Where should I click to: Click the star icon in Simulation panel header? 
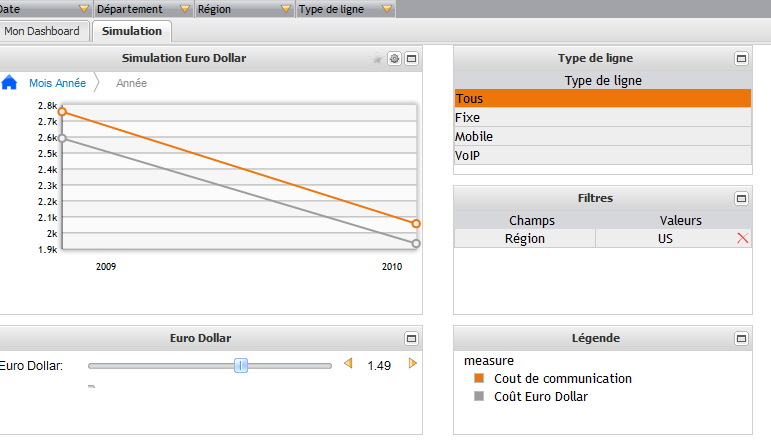click(378, 59)
